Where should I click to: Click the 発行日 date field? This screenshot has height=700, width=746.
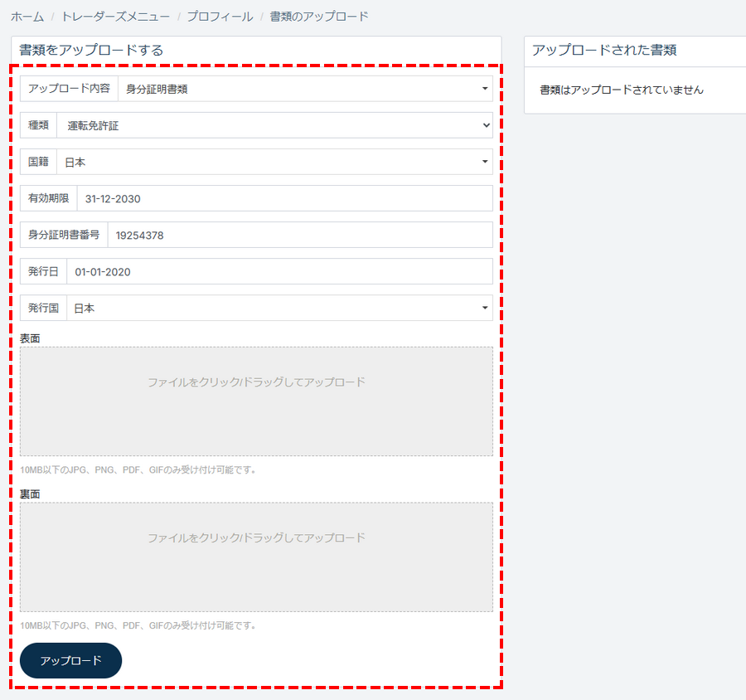coord(280,271)
